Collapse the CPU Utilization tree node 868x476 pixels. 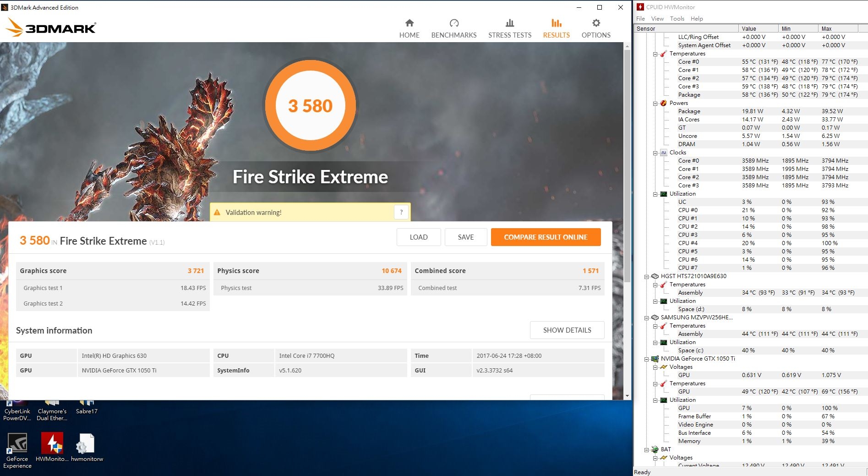click(655, 194)
